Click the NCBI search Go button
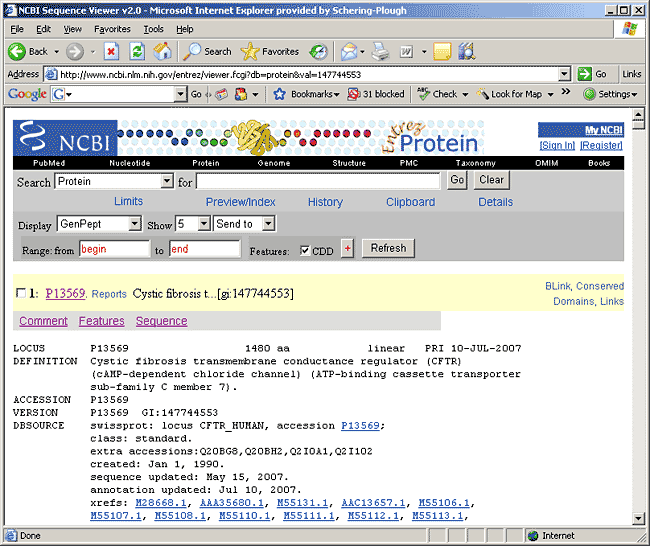650x546 pixels. click(x=457, y=180)
